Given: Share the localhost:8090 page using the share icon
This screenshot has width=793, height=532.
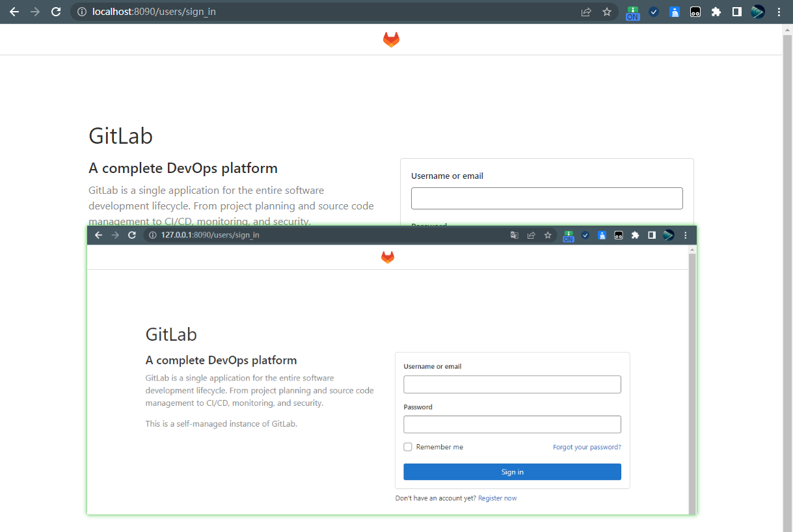Looking at the screenshot, I should pyautogui.click(x=586, y=12).
